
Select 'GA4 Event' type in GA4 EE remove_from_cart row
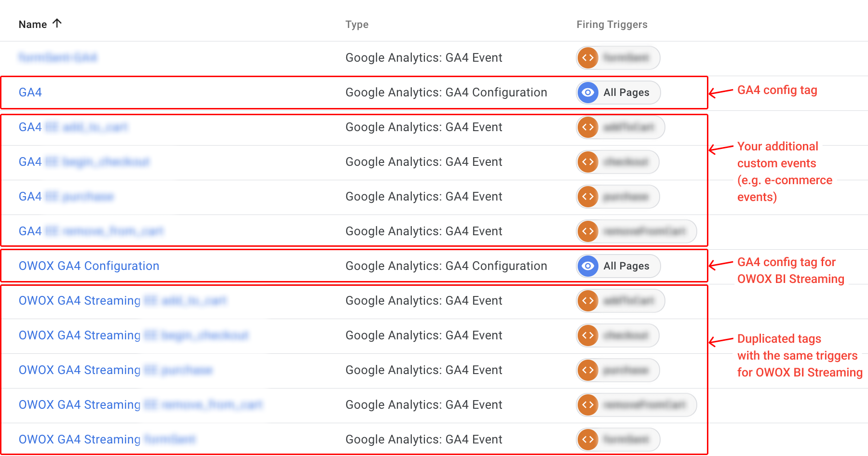pos(424,231)
